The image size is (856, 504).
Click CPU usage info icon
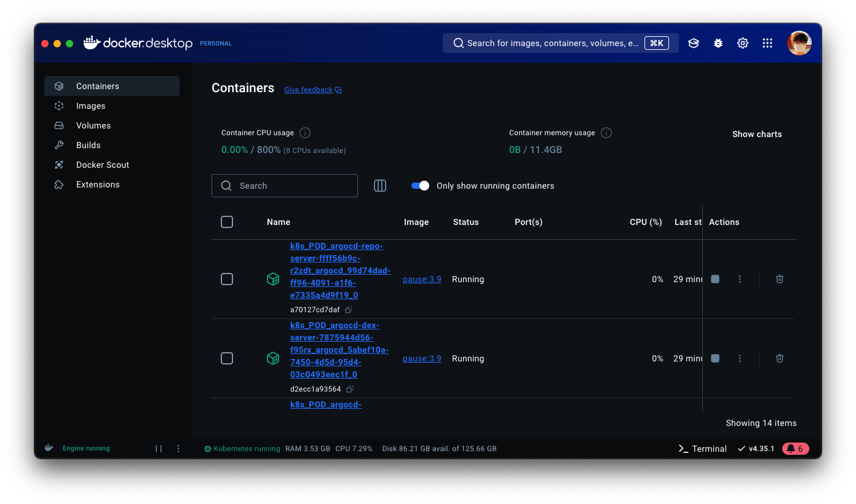tap(305, 133)
